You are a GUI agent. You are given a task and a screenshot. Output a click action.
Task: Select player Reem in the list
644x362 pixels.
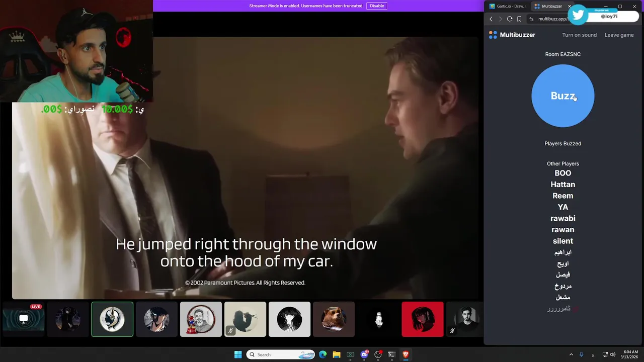click(x=562, y=196)
